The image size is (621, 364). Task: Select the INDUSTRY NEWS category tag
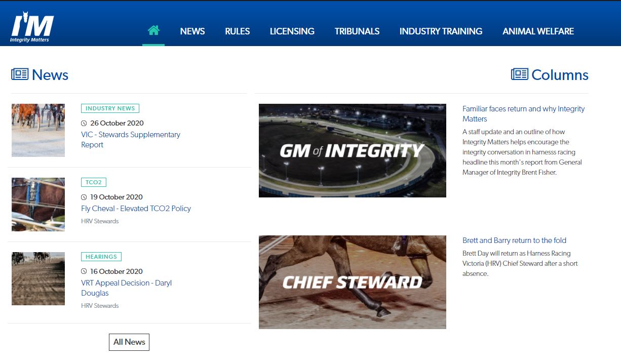click(x=110, y=108)
